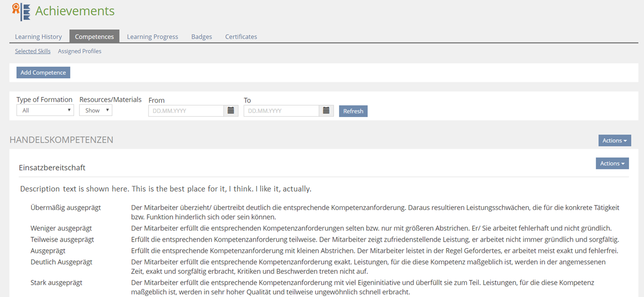Expand the Type of Formation dropdown
This screenshot has width=644, height=297.
pyautogui.click(x=45, y=111)
